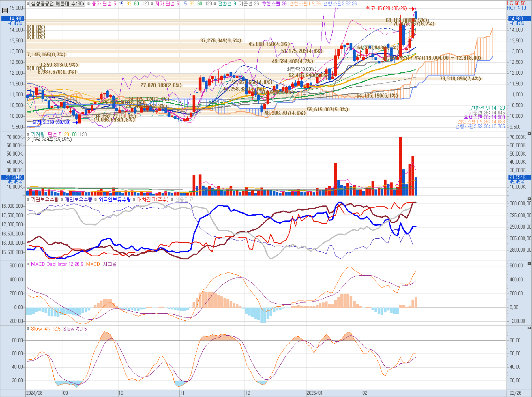Select the 선행스팬1 9,26 indicator label
Screen dimensions: 532x397
click(305, 4)
